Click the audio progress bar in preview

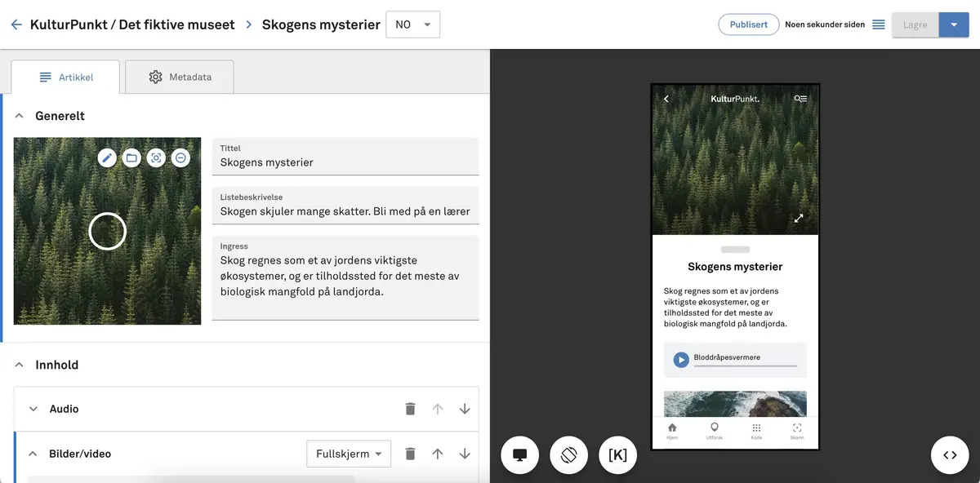click(x=745, y=366)
